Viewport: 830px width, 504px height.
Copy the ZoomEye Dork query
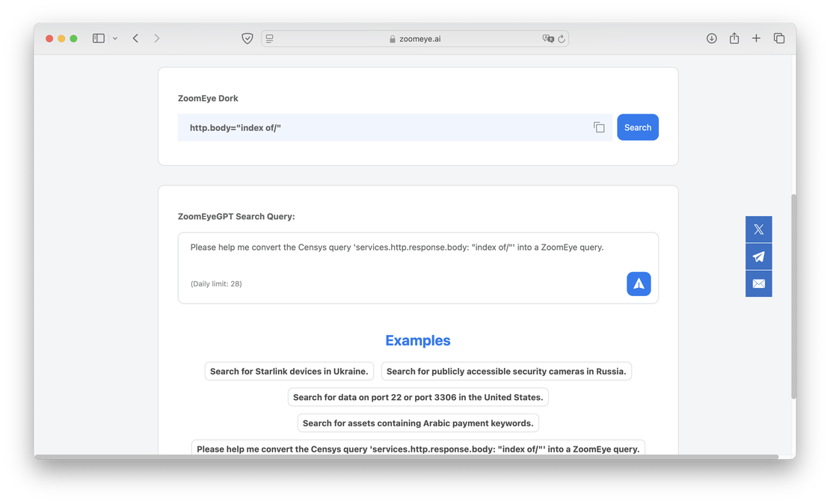coord(599,127)
